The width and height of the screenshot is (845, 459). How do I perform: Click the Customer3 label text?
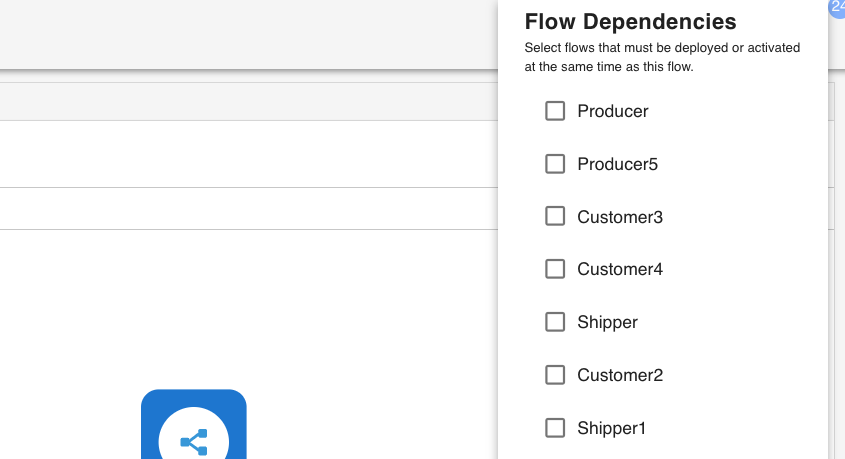[620, 217]
